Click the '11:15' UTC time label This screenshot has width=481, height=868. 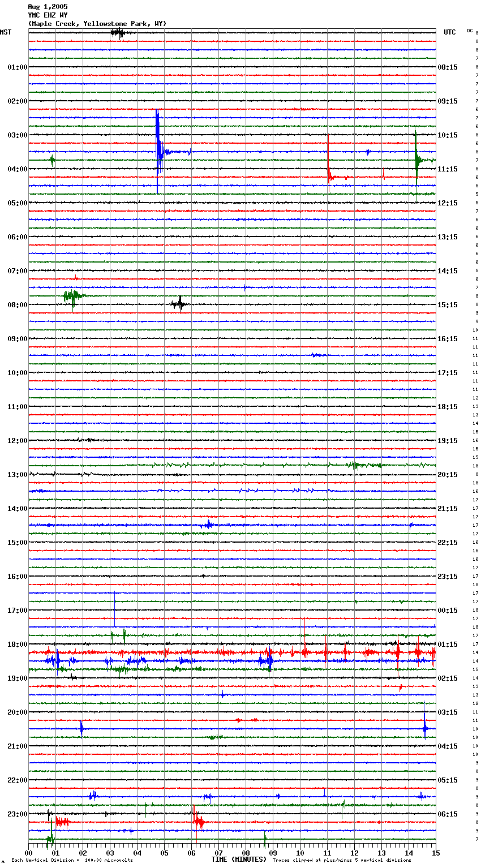(x=448, y=169)
